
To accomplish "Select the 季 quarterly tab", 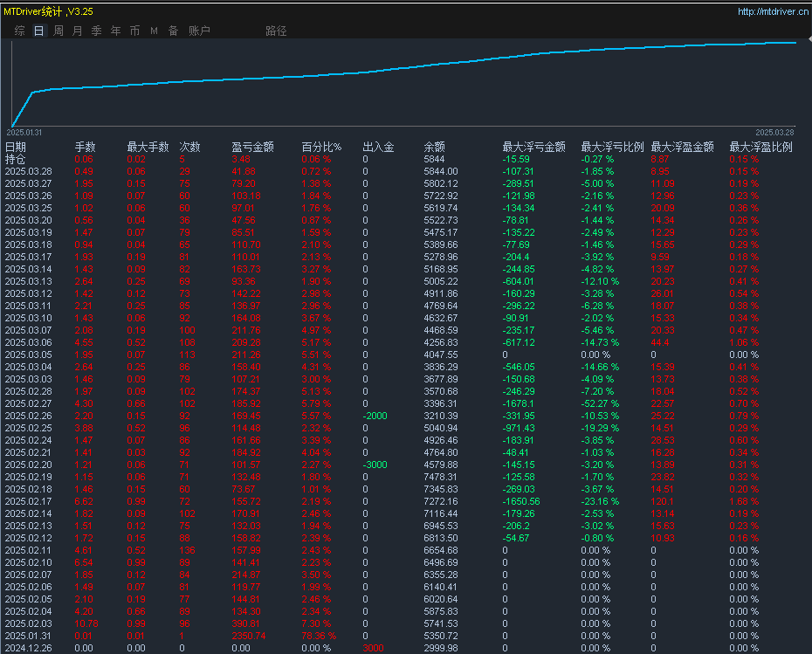I will coord(96,31).
